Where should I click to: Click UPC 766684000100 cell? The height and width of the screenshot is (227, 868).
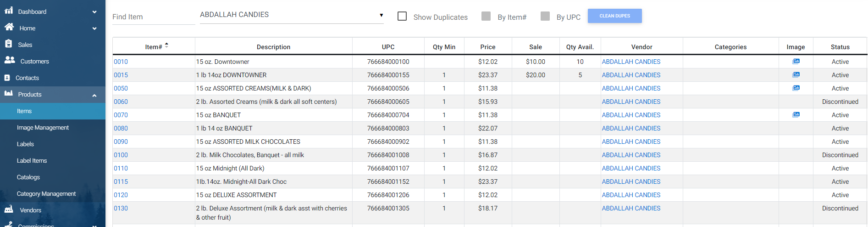pos(388,62)
